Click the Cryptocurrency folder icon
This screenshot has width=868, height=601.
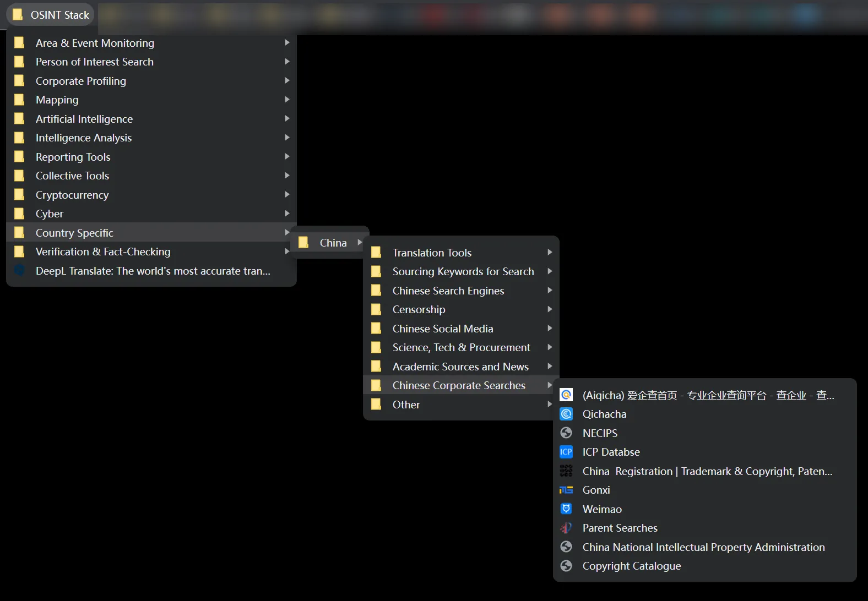click(x=19, y=195)
